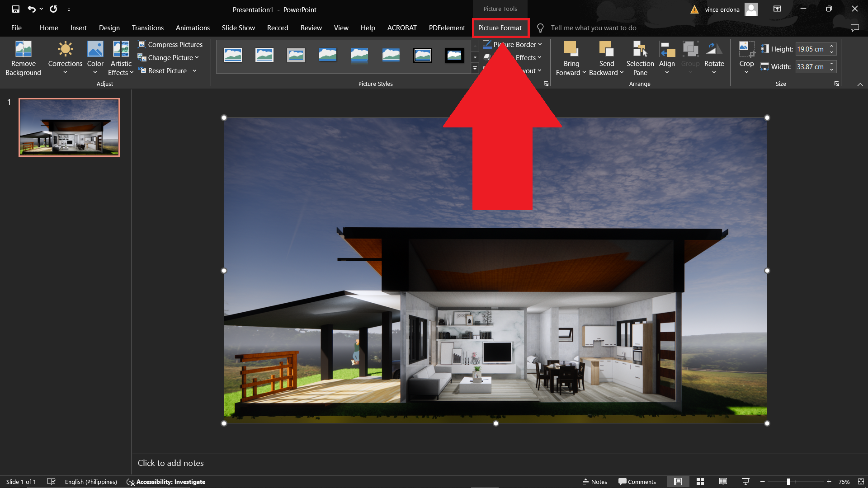The height and width of the screenshot is (488, 868).
Task: Toggle the Notes pane
Action: [594, 482]
